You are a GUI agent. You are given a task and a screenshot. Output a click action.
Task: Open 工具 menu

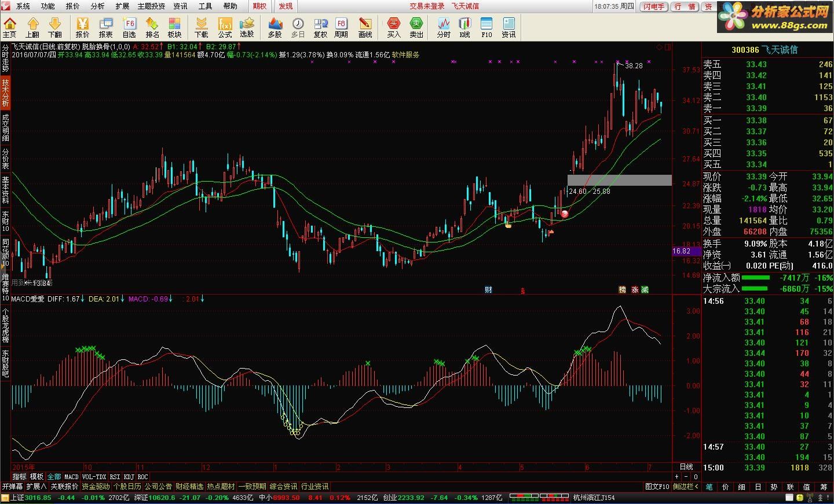click(x=206, y=6)
